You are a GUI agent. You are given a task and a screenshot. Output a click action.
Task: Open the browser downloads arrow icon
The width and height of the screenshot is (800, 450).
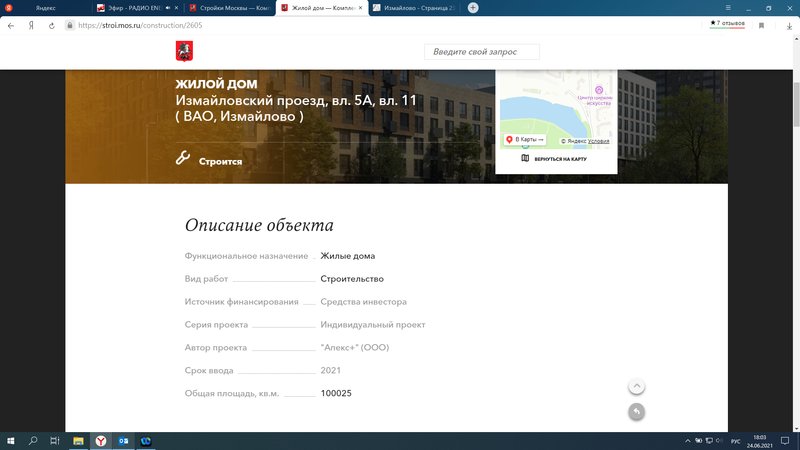coord(789,26)
